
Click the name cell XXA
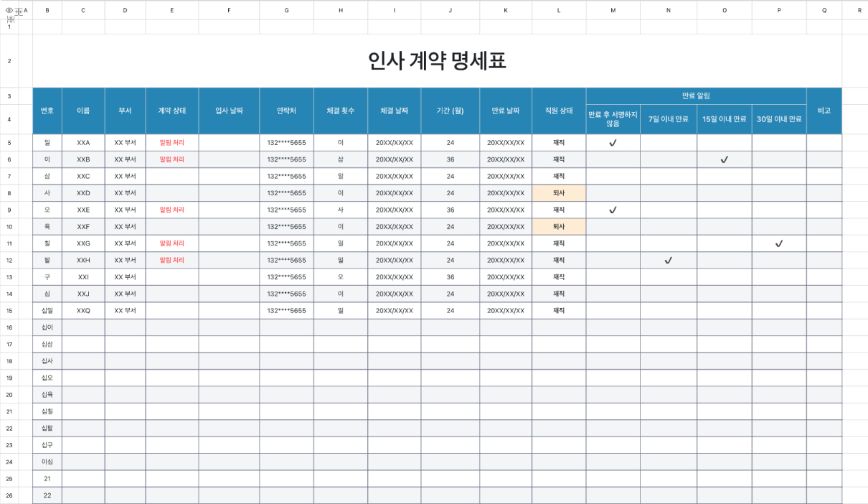tap(83, 143)
